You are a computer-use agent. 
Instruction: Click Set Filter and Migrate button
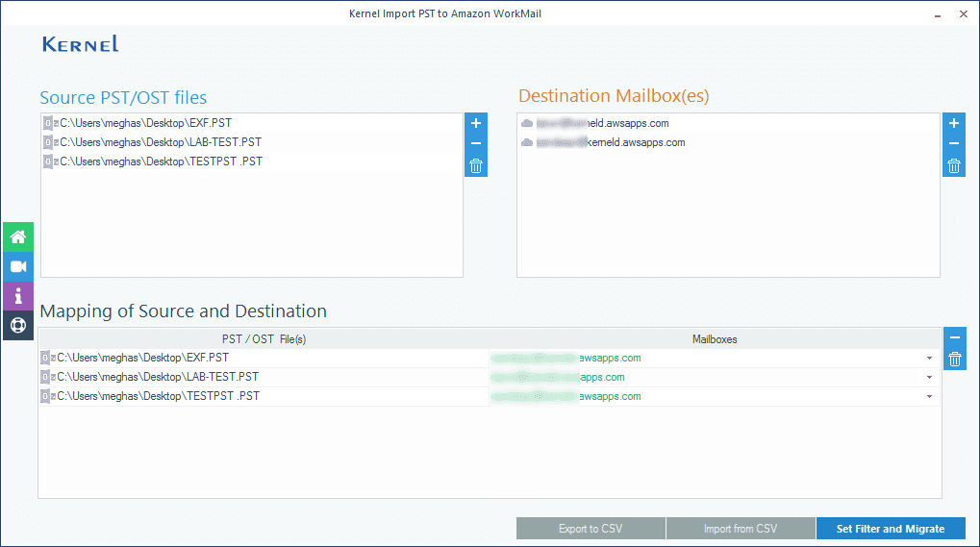point(891,529)
